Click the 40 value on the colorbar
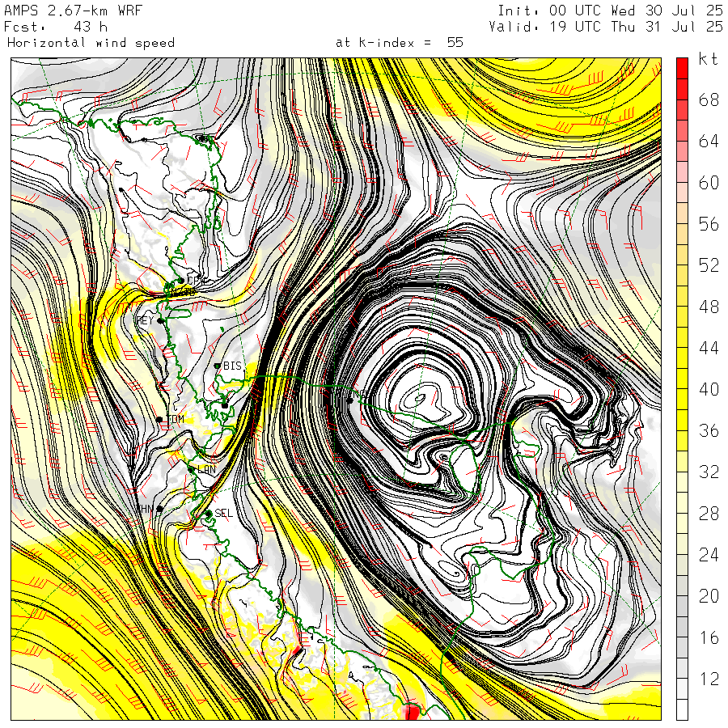 [x=709, y=390]
